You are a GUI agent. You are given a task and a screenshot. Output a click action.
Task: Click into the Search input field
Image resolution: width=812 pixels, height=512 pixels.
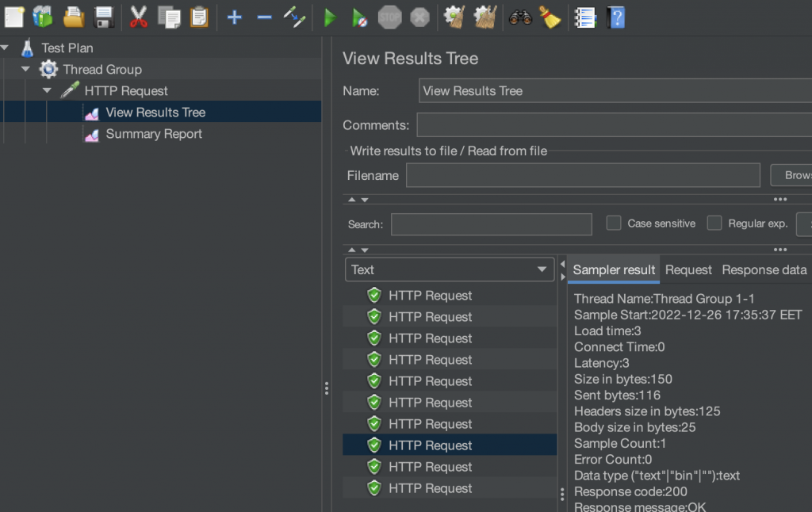(491, 224)
